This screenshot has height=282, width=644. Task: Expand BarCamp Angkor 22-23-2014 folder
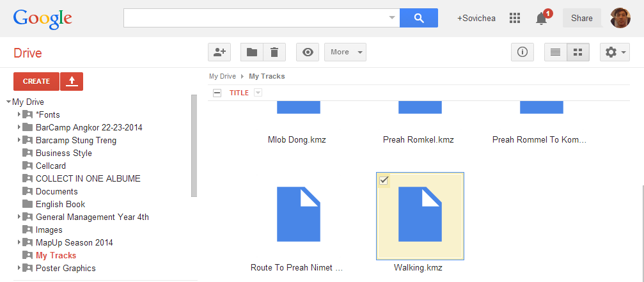pyautogui.click(x=19, y=127)
